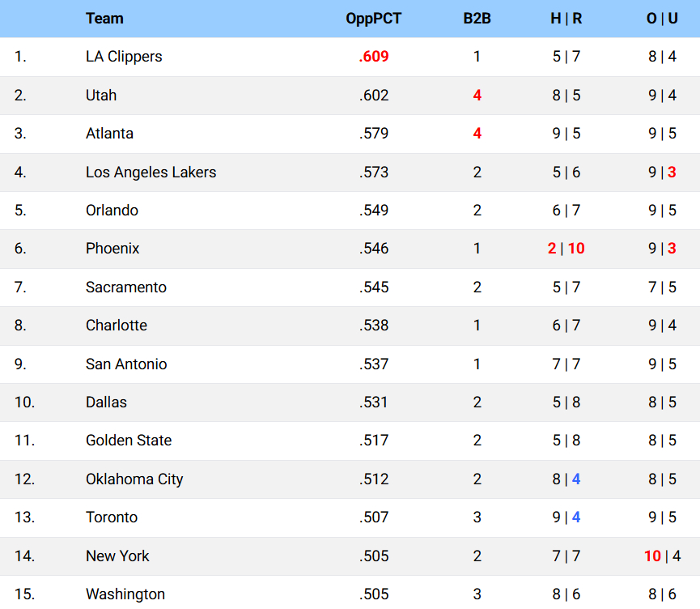Screen dimensions: 700x609
Task: Click the Golden State team name
Action: (x=129, y=441)
